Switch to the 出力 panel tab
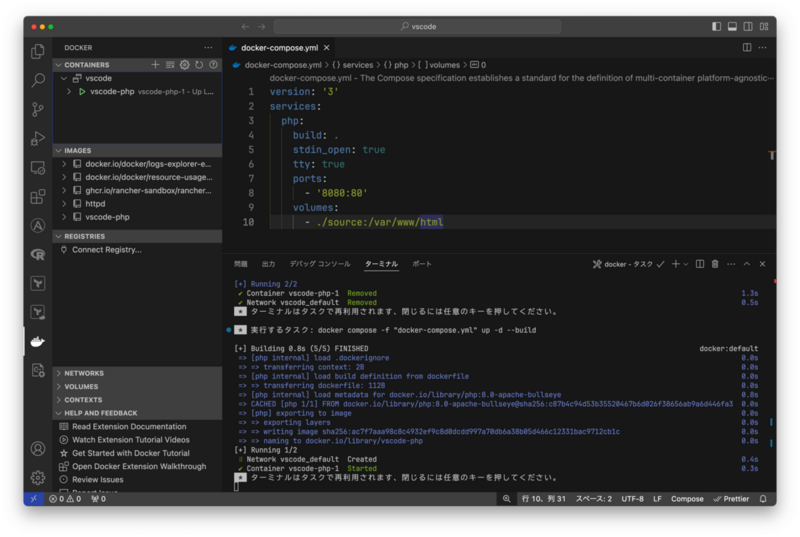 click(268, 264)
